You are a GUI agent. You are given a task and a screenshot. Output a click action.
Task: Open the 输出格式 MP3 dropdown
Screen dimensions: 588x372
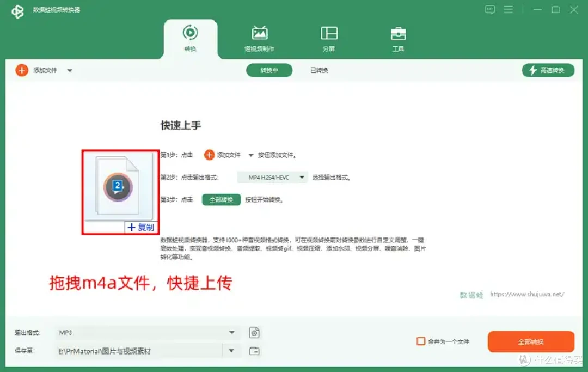click(x=148, y=333)
